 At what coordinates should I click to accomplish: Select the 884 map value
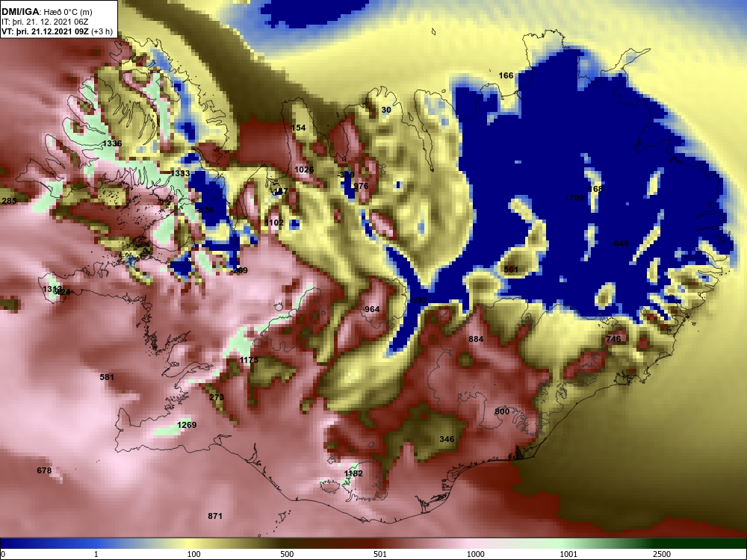tap(476, 339)
